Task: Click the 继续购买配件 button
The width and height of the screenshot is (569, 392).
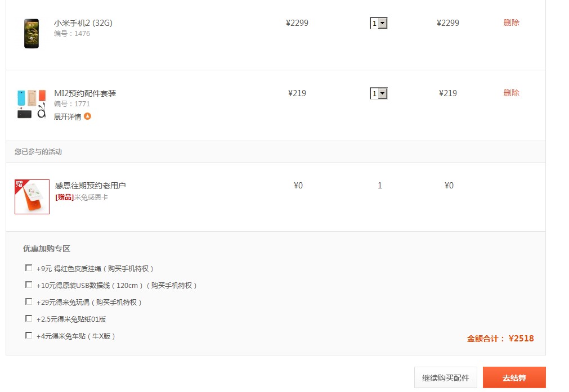Action: pos(446,378)
